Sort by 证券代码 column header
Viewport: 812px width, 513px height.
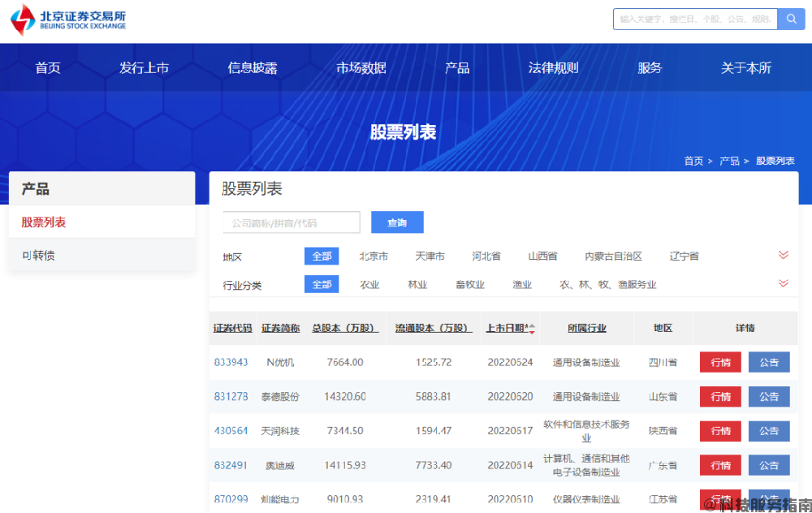click(x=232, y=328)
